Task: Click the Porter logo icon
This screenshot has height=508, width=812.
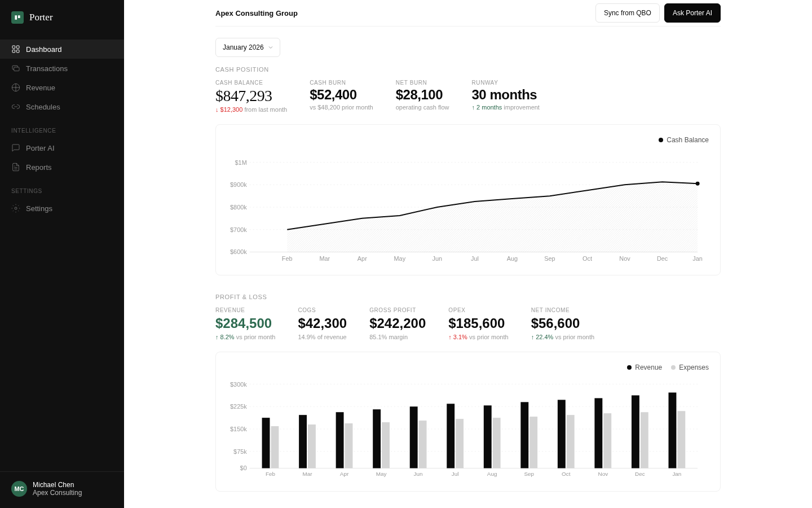Action: [x=17, y=17]
